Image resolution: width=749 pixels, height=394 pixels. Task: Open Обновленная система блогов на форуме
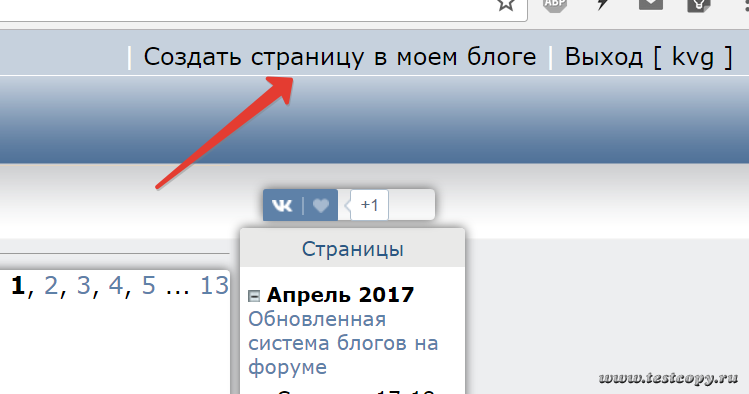click(x=343, y=343)
